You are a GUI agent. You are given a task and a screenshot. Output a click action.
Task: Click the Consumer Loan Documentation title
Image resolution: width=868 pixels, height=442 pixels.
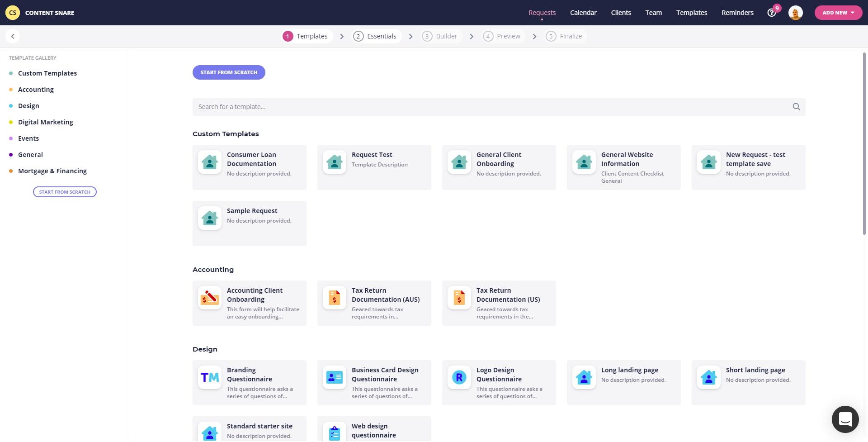pos(251,159)
